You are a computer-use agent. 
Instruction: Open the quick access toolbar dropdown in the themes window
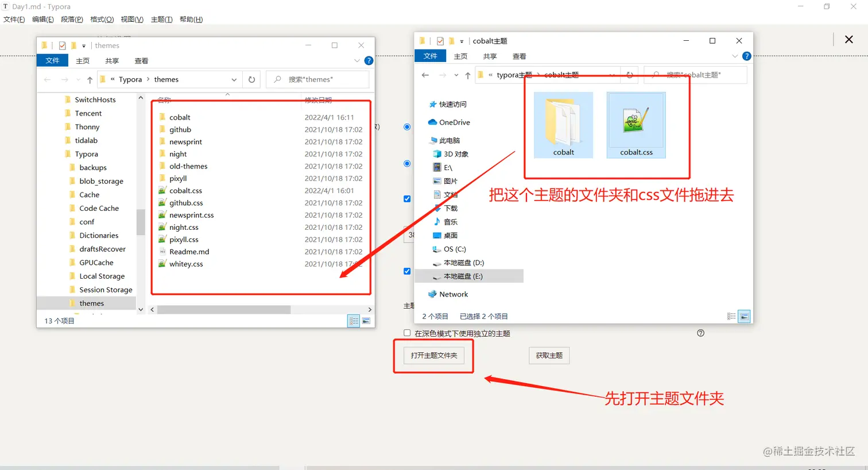(84, 45)
